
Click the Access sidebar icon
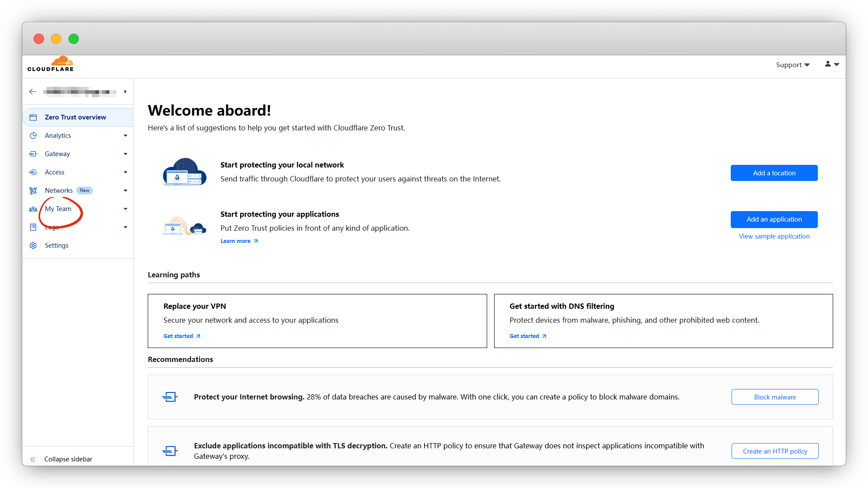[33, 172]
